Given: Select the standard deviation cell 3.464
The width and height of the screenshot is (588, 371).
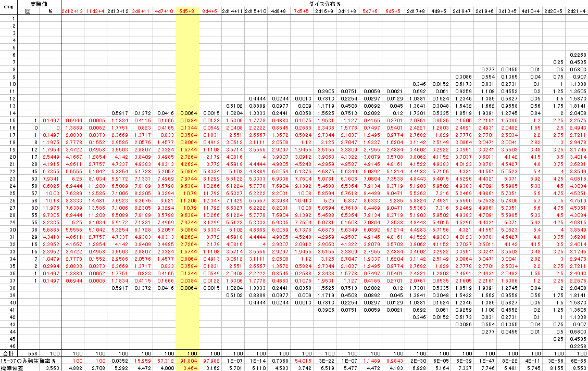Looking at the screenshot, I should point(187,368).
